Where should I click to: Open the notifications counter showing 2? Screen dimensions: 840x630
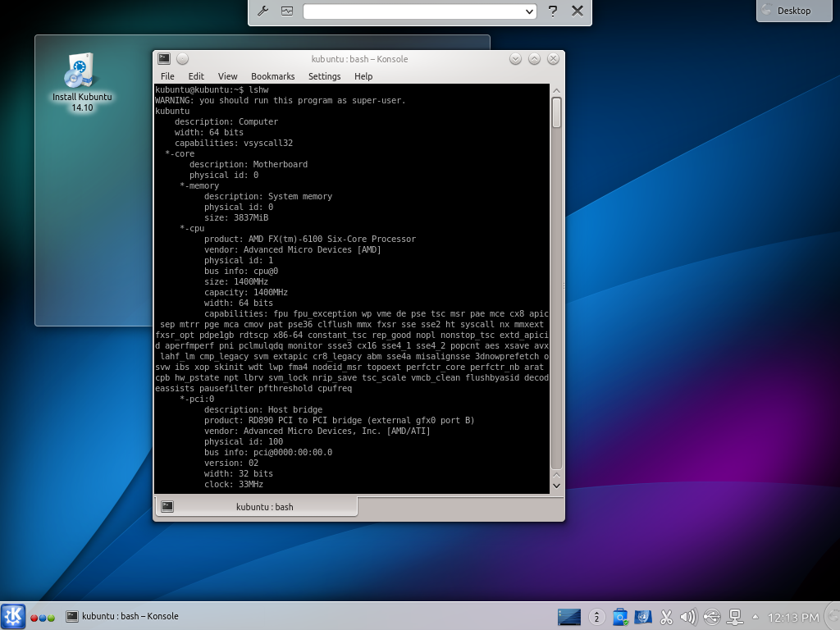click(597, 617)
